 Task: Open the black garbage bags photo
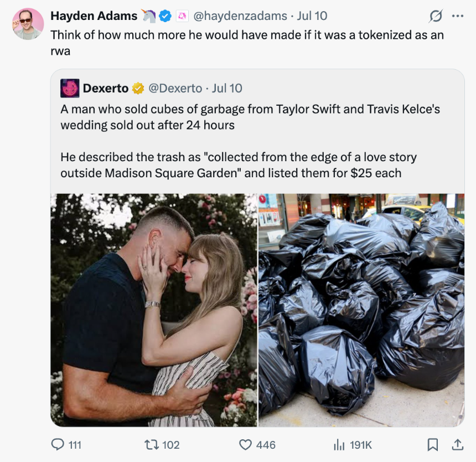pos(361,310)
